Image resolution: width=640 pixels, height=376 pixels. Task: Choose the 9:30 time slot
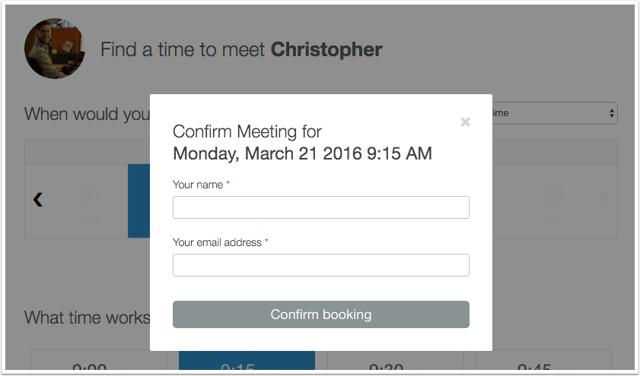(395, 361)
